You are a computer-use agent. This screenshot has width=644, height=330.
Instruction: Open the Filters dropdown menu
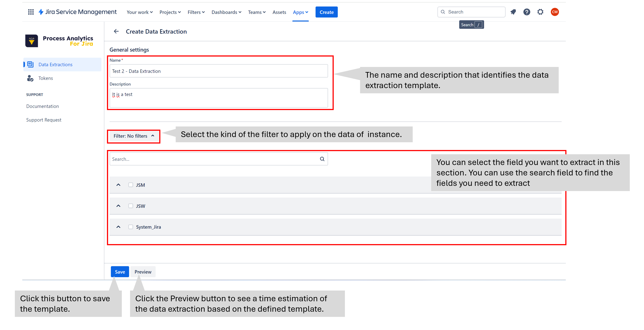tap(196, 12)
